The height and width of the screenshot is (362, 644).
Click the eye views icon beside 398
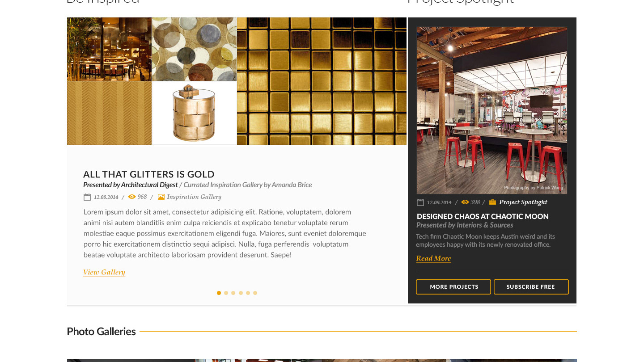[x=465, y=202]
